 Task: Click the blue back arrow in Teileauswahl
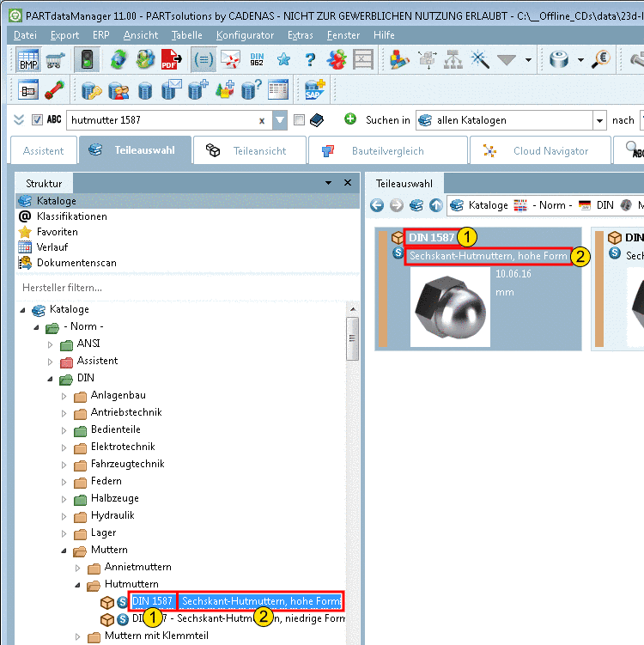pyautogui.click(x=376, y=205)
